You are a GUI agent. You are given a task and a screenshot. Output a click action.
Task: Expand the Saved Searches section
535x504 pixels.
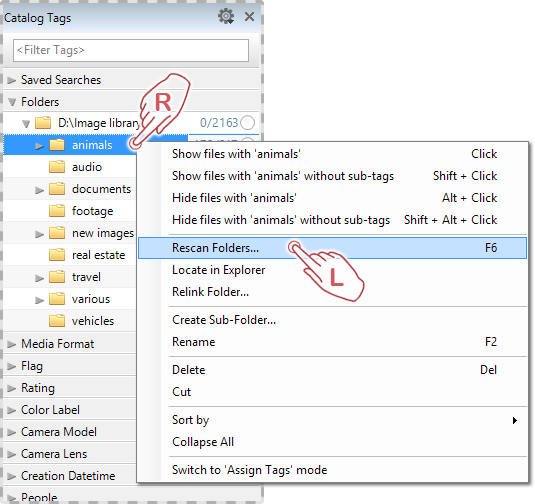pyautogui.click(x=12, y=80)
